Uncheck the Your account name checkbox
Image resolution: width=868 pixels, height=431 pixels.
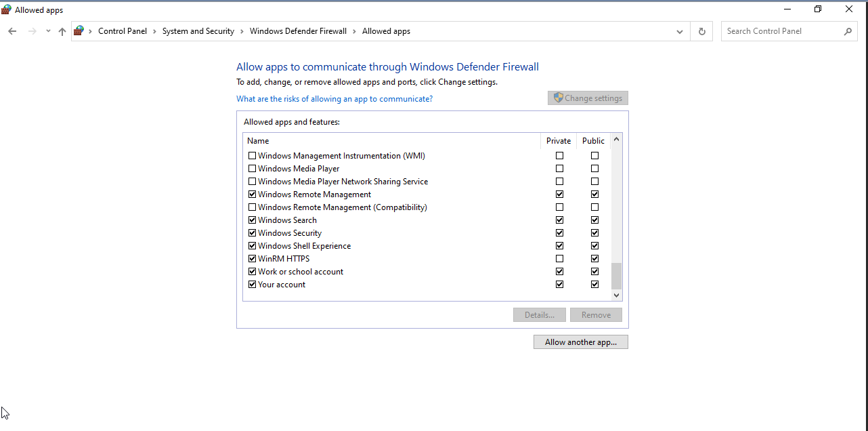(x=253, y=285)
